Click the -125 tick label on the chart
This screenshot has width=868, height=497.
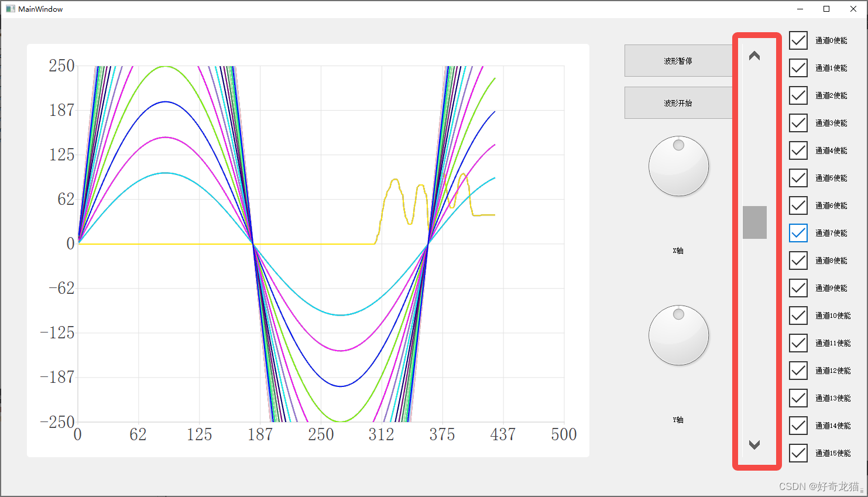point(57,333)
